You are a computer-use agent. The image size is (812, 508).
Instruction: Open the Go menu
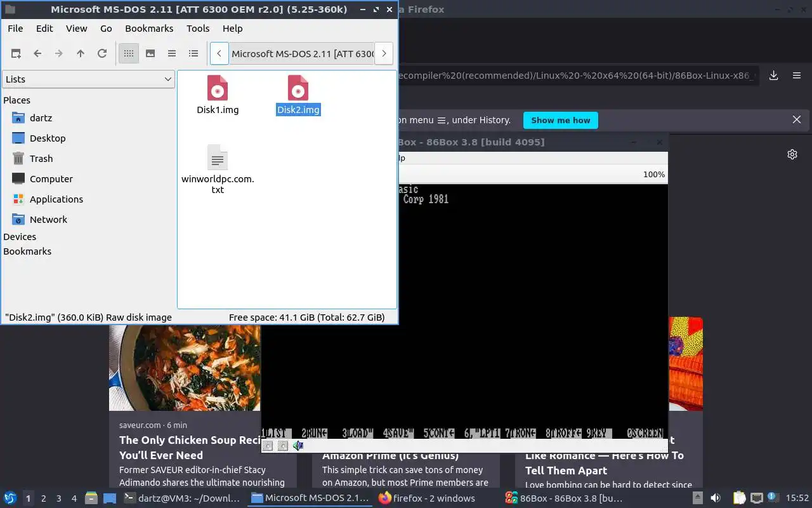(x=106, y=29)
